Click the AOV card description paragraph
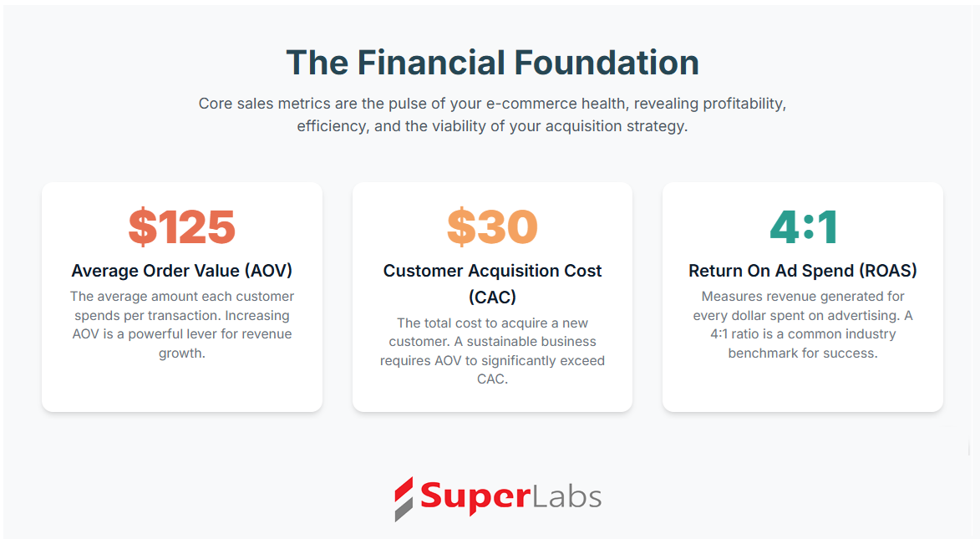The image size is (980, 539). [x=182, y=324]
